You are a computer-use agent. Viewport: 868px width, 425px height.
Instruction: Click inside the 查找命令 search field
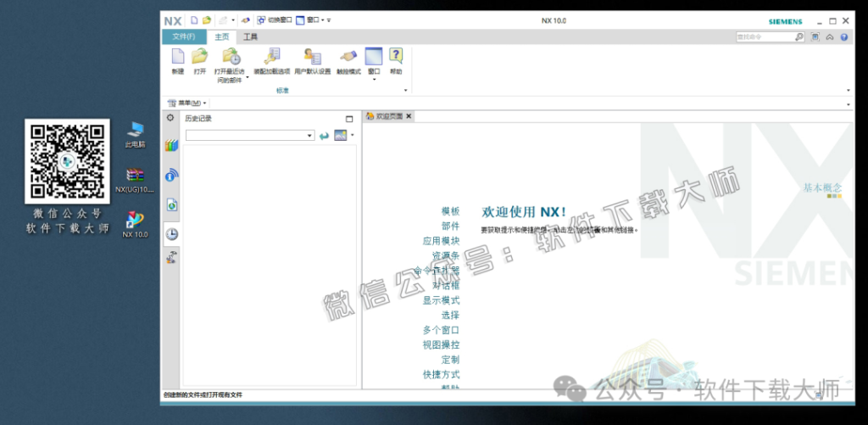[x=765, y=37]
